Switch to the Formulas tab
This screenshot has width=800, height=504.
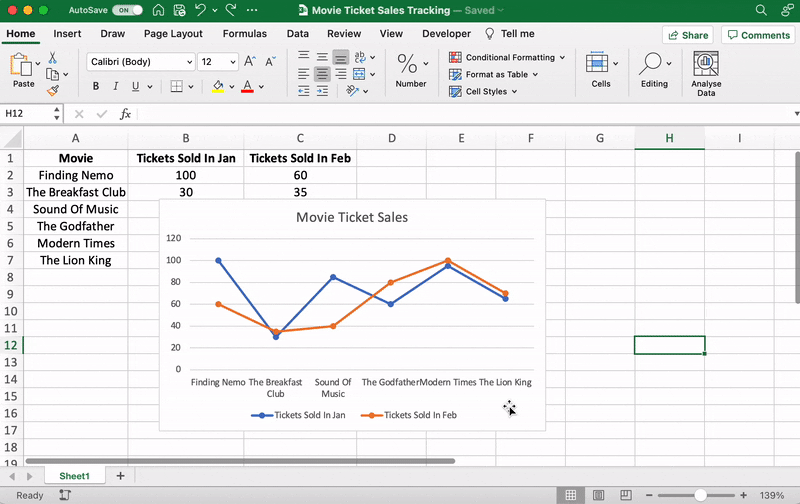coord(244,34)
